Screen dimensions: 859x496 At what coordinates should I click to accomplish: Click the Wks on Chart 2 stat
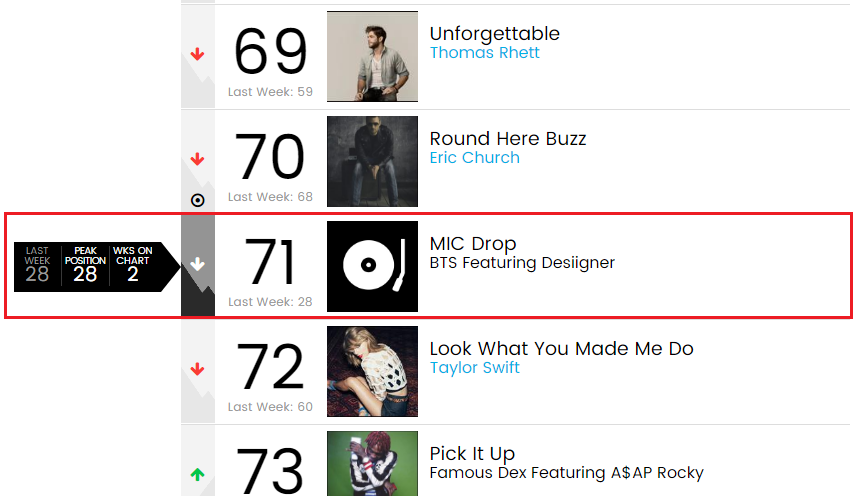[132, 266]
